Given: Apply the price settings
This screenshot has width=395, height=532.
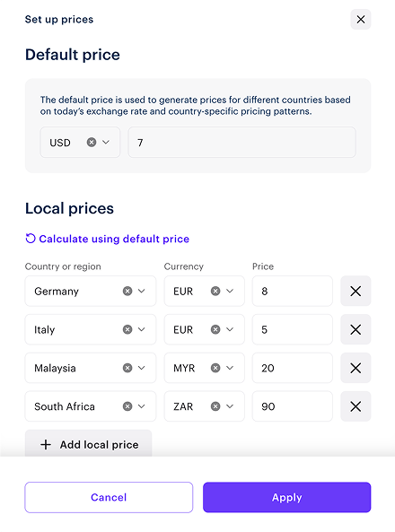Looking at the screenshot, I should tap(286, 497).
